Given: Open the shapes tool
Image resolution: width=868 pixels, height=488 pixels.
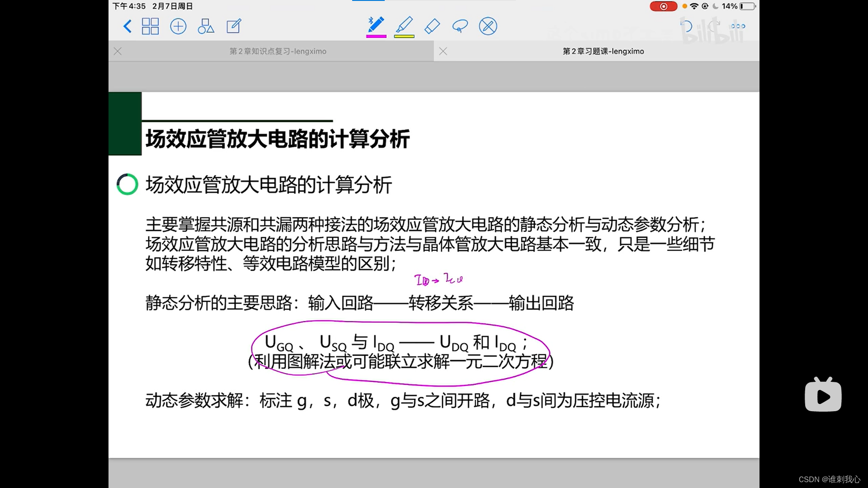Looking at the screenshot, I should pos(206,26).
